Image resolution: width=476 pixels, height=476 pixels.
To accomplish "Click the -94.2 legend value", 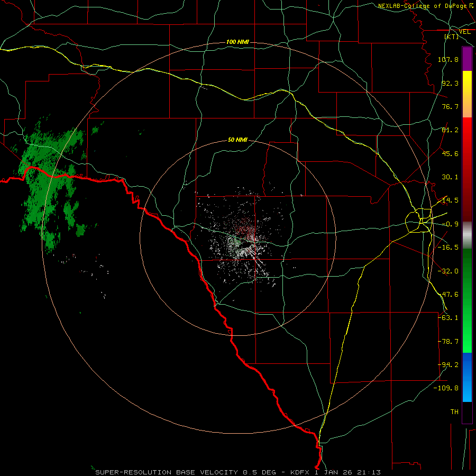I will tap(448, 365).
